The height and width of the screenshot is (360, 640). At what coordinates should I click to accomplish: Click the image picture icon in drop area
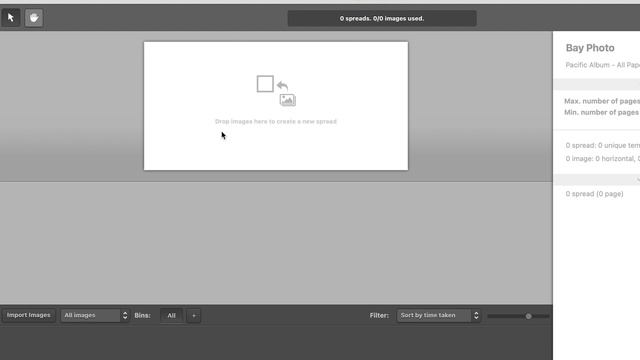(x=288, y=100)
